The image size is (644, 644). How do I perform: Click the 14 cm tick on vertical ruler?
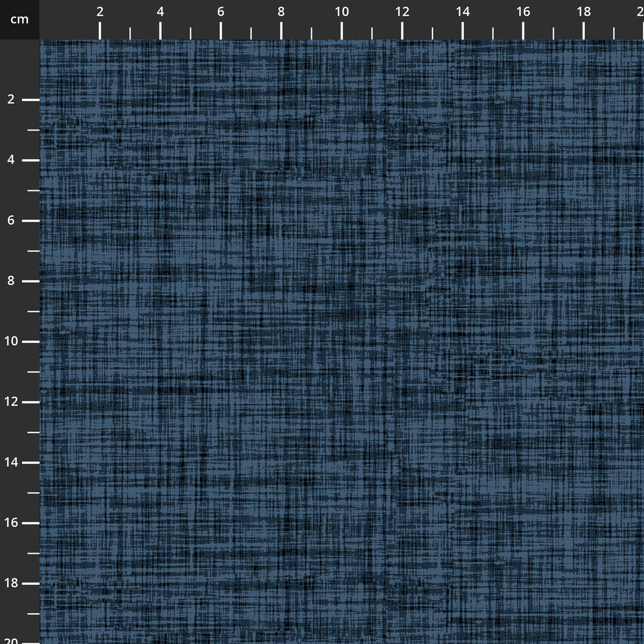(31, 463)
